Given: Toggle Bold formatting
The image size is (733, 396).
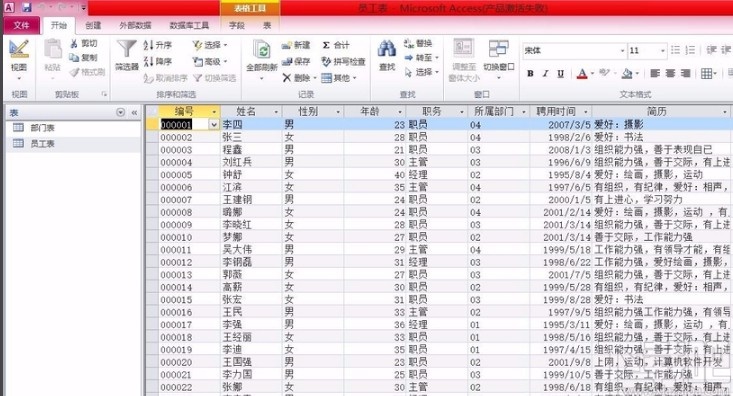Looking at the screenshot, I should click(530, 73).
